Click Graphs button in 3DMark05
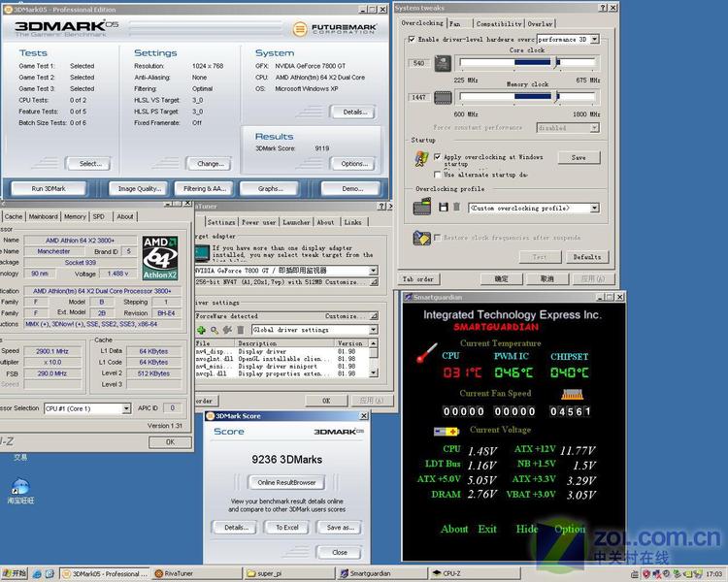The image size is (728, 582). 270,189
